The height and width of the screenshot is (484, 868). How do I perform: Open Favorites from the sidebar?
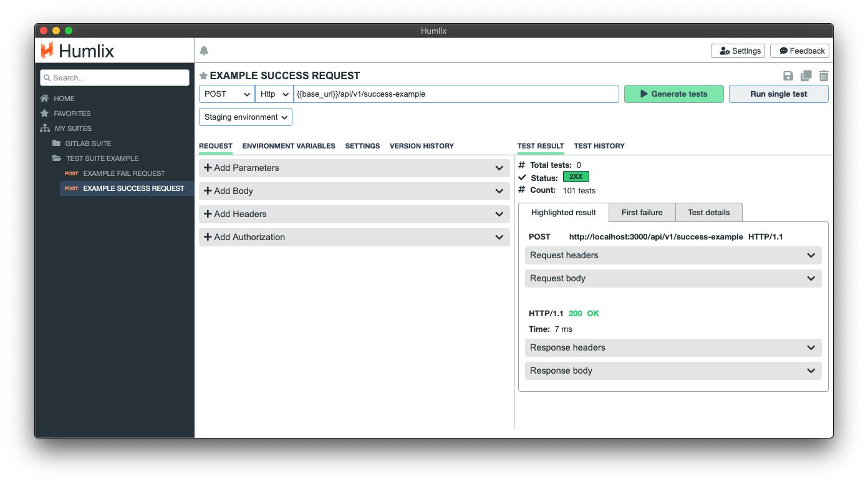click(x=70, y=113)
